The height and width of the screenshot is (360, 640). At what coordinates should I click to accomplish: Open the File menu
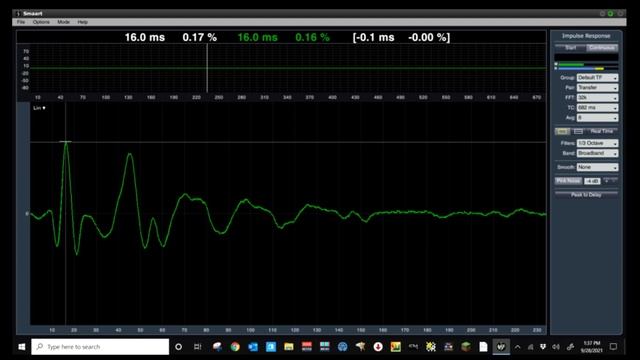(21, 22)
